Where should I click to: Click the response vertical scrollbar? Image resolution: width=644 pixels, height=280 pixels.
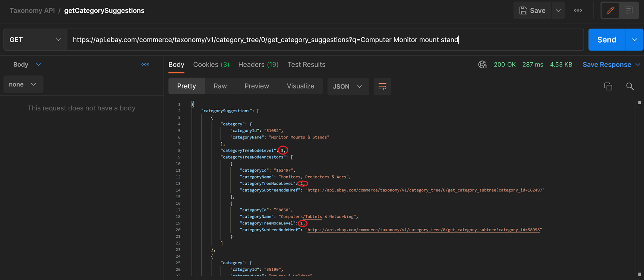640,188
